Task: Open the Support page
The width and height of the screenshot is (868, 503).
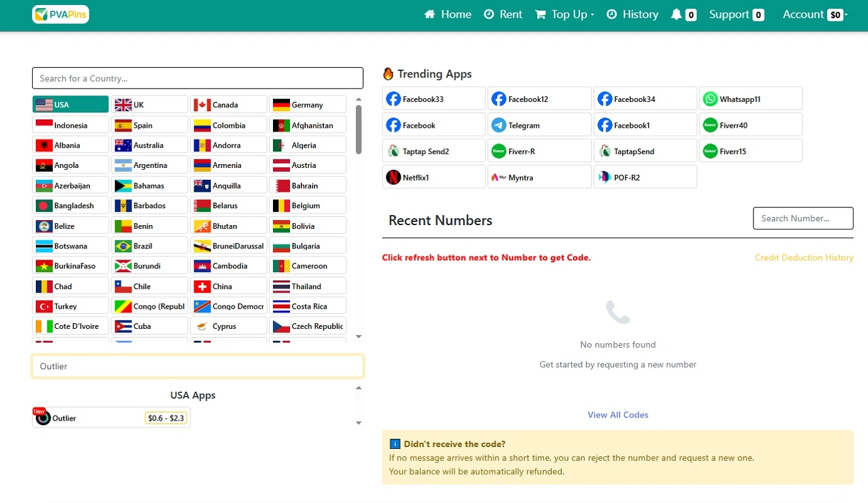Action: tap(737, 14)
